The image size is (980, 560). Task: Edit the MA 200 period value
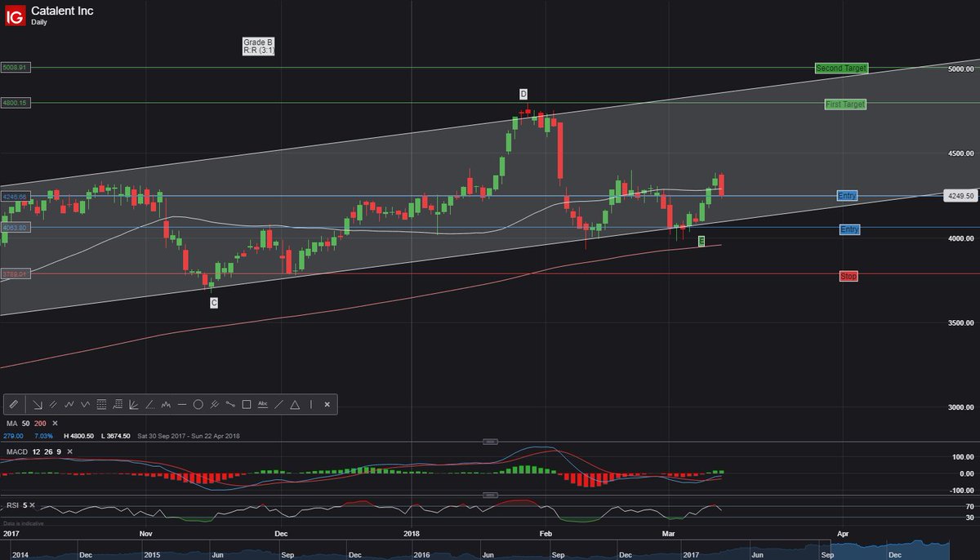[41, 424]
